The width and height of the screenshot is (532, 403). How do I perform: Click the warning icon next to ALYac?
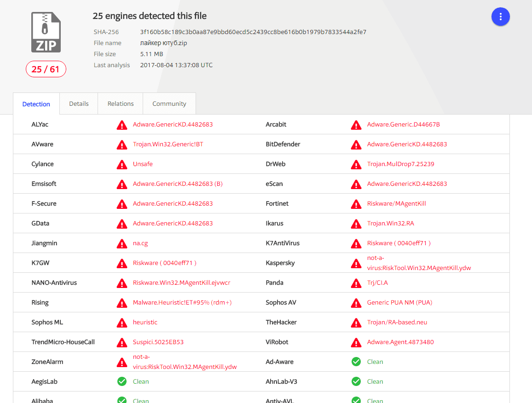point(121,125)
